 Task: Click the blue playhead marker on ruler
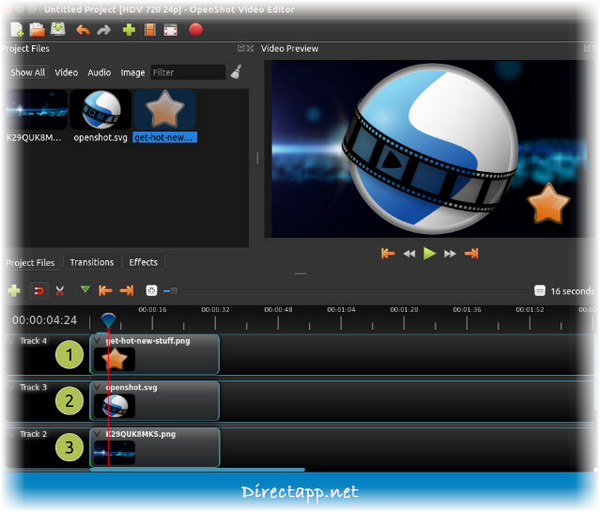108,321
